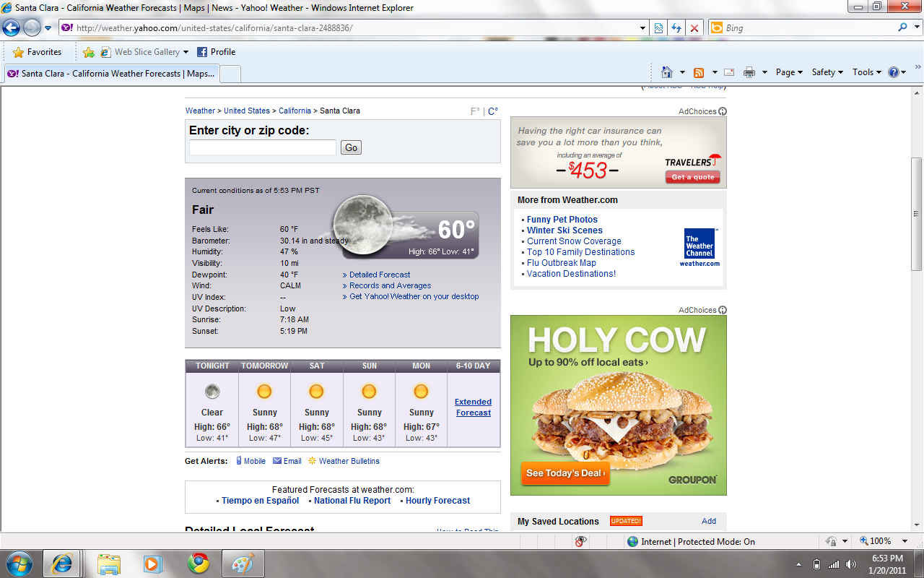
Task: Click Add next to My Saved Locations
Action: tap(709, 521)
